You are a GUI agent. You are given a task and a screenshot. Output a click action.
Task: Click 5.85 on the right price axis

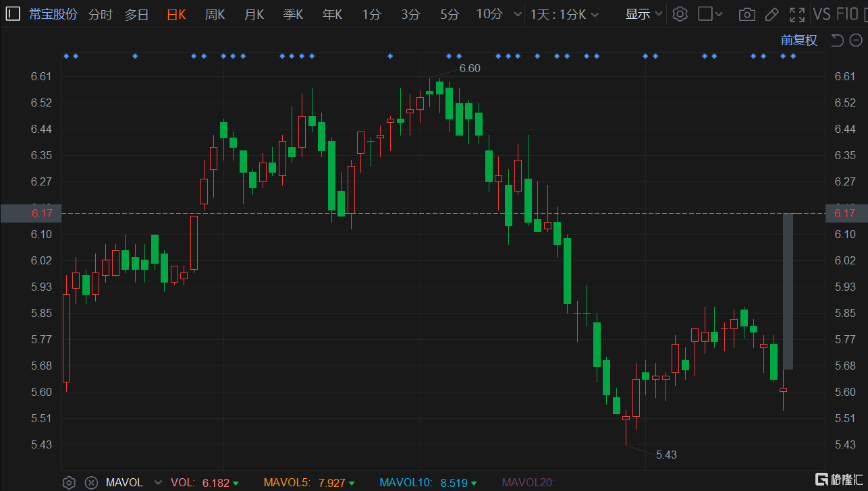click(x=845, y=313)
